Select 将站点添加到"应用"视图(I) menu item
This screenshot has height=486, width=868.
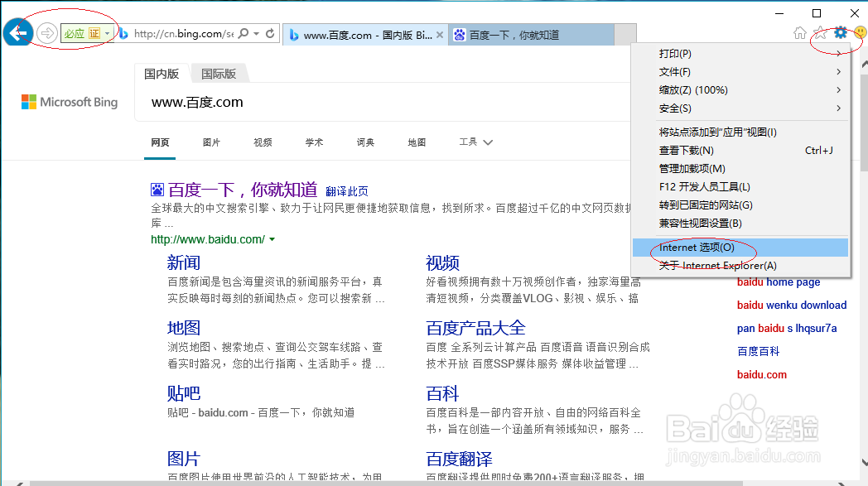point(740,132)
